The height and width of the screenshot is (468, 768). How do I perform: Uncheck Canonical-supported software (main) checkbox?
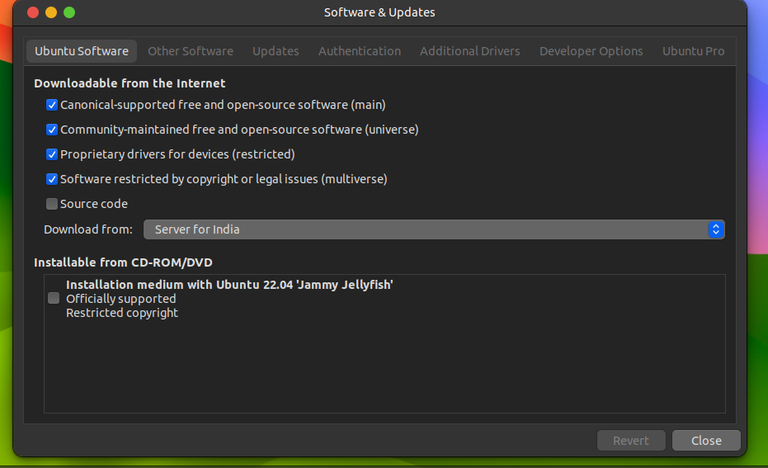52,105
